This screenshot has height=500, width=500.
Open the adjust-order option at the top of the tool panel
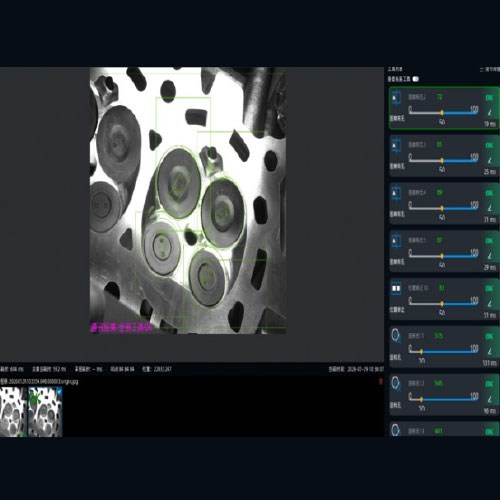coord(490,69)
